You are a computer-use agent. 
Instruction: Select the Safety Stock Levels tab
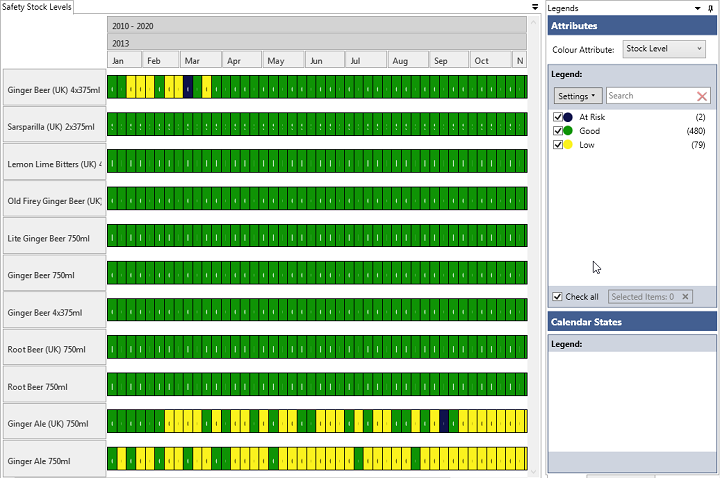click(36, 7)
